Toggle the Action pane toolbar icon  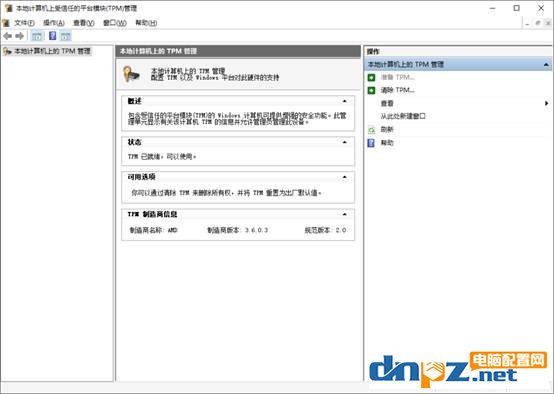click(x=65, y=36)
